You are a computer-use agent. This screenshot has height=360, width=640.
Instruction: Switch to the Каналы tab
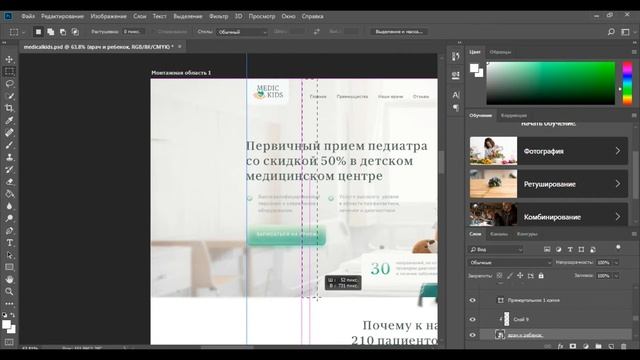pyautogui.click(x=499, y=234)
